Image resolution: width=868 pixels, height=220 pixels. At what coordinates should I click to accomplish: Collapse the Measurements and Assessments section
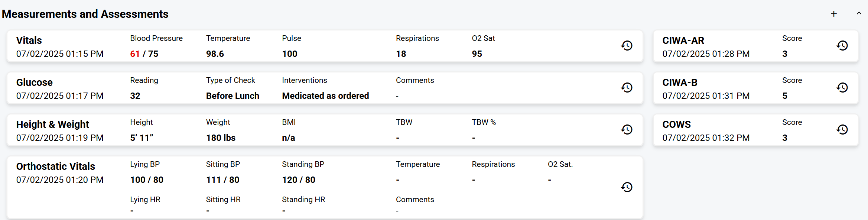[859, 13]
